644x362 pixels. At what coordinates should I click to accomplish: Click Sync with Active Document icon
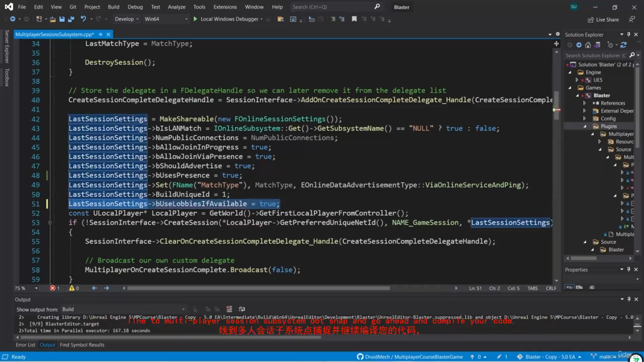[624, 45]
